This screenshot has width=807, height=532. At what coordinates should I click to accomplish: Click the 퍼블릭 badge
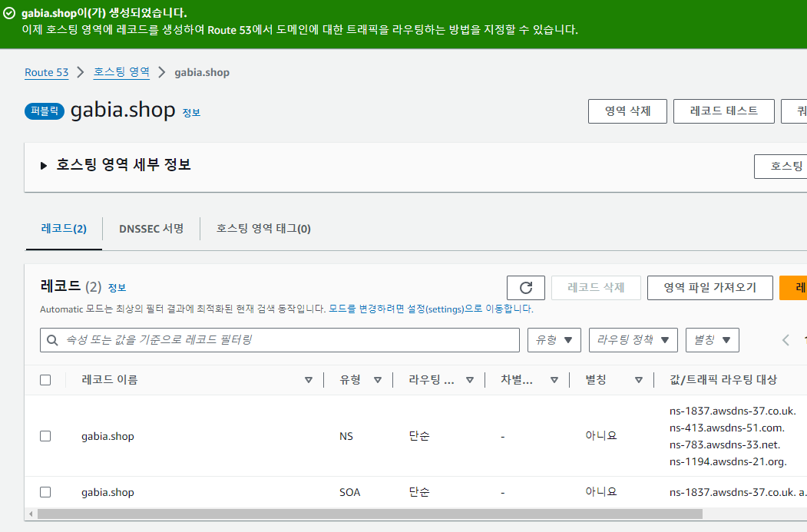(45, 111)
